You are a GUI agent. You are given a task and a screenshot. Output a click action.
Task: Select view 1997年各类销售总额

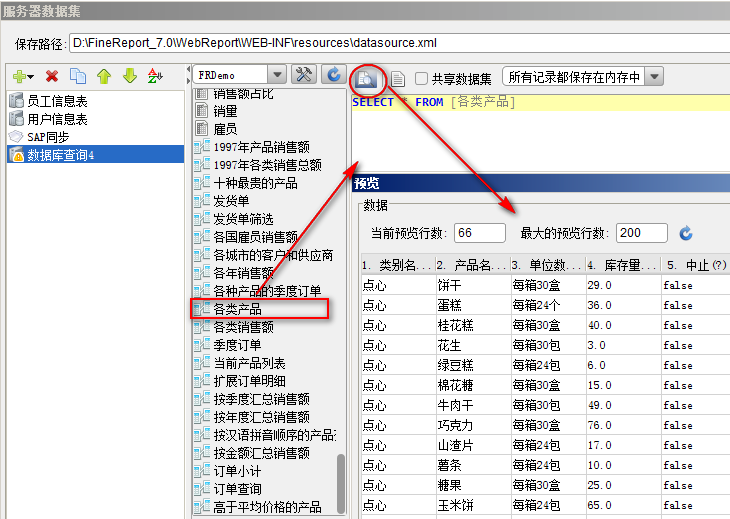265,165
